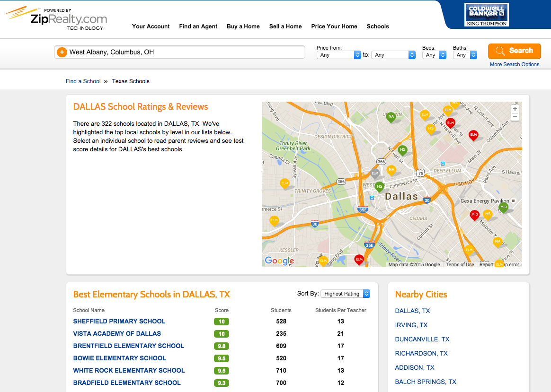Click the yellow ELM marker near Sylvan Ave
Image resolution: width=551 pixels, height=392 pixels.
tap(284, 183)
